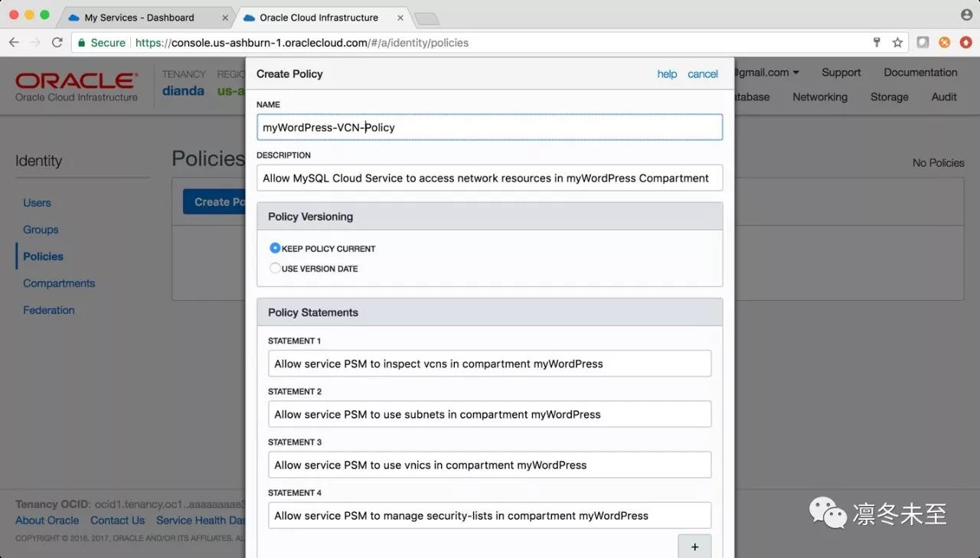
Task: Click the browser address bar URL
Action: coord(302,43)
